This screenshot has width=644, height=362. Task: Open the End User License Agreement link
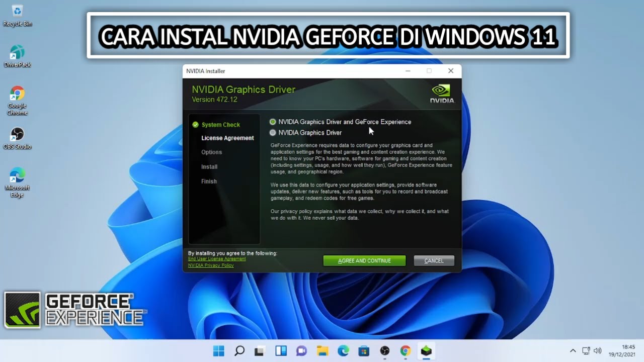tap(217, 259)
